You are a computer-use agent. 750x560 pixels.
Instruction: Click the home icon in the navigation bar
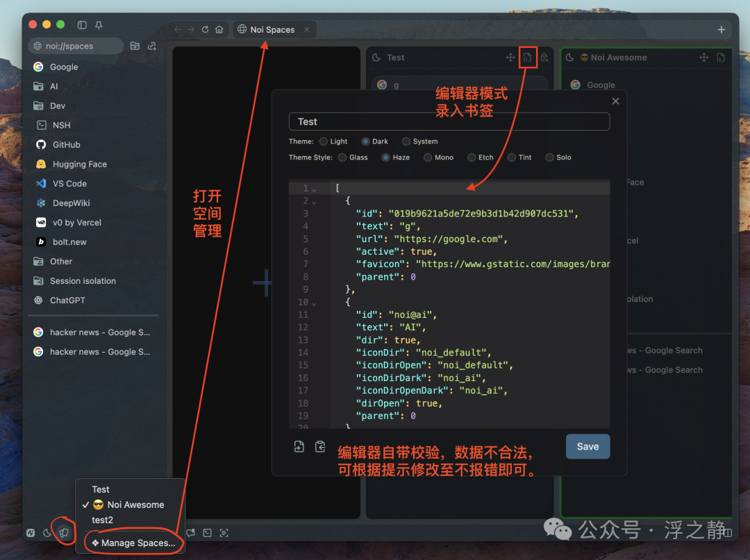pyautogui.click(x=219, y=30)
